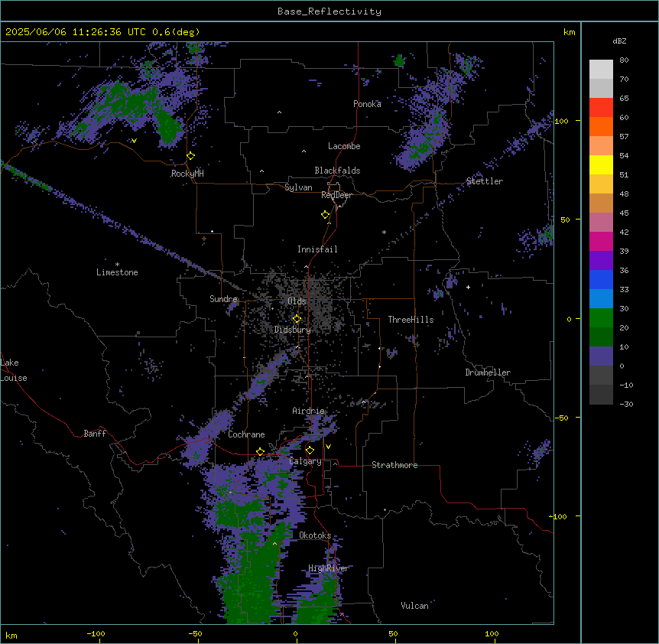Select the red 60–65 dBZ legend swatch
The height and width of the screenshot is (644, 659).
click(x=601, y=108)
